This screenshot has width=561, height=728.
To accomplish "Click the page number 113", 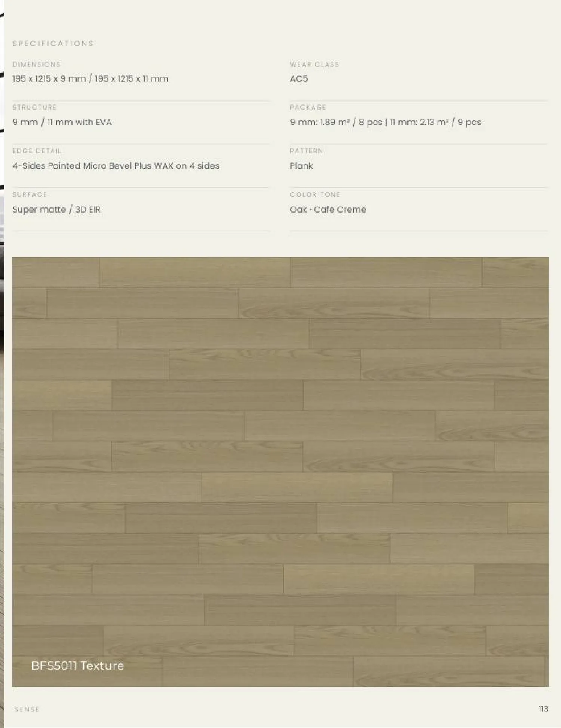I will [543, 709].
